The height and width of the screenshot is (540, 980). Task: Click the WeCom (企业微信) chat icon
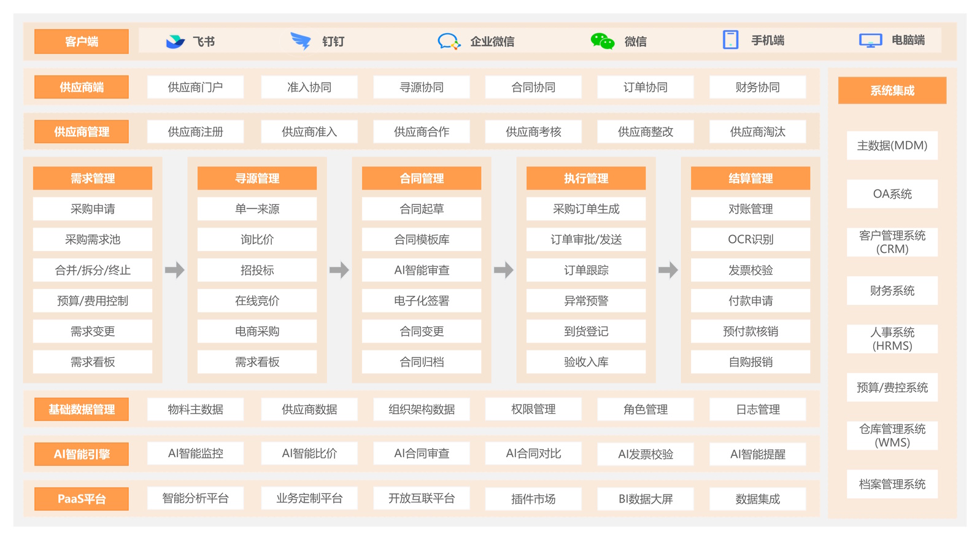coord(449,41)
